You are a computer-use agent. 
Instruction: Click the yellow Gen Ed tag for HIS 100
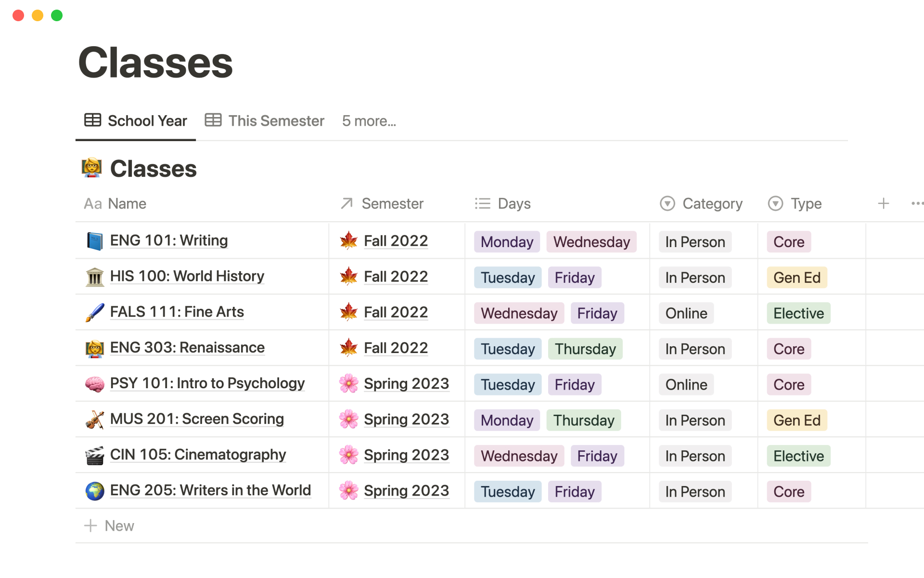coord(796,277)
